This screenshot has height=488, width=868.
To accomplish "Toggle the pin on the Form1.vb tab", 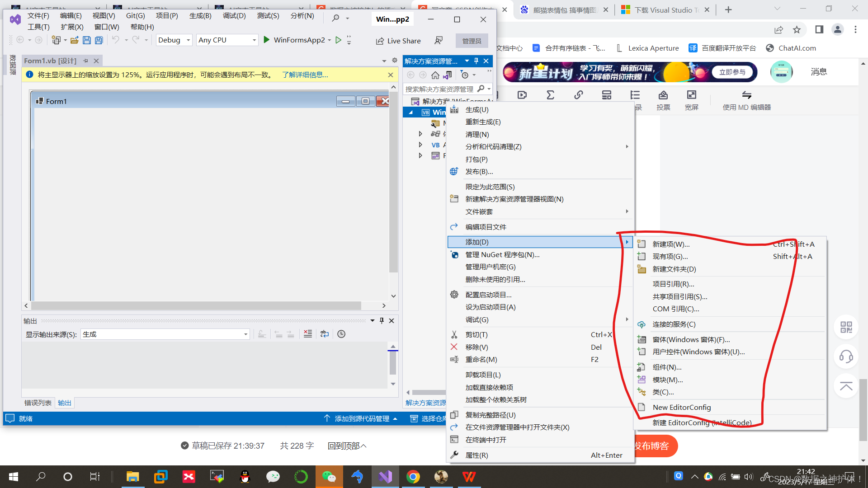I will pos(85,61).
